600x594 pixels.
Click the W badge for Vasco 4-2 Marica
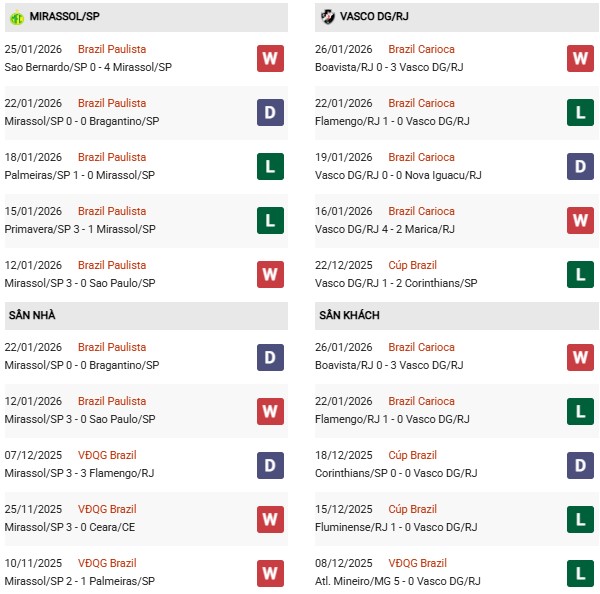point(580,220)
